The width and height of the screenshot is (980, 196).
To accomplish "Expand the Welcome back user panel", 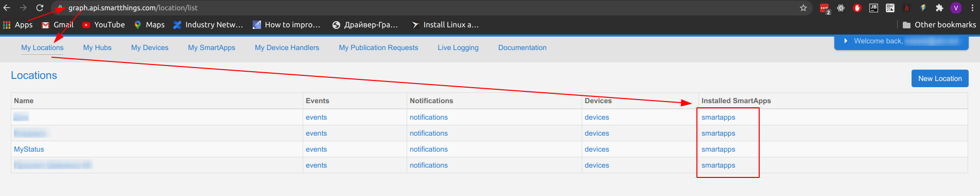I will click(901, 41).
